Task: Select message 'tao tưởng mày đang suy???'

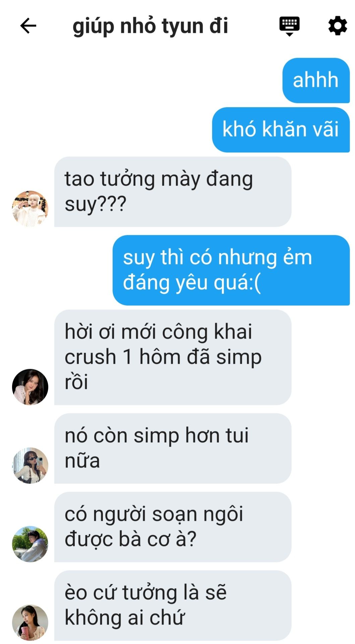Action: coord(173,192)
